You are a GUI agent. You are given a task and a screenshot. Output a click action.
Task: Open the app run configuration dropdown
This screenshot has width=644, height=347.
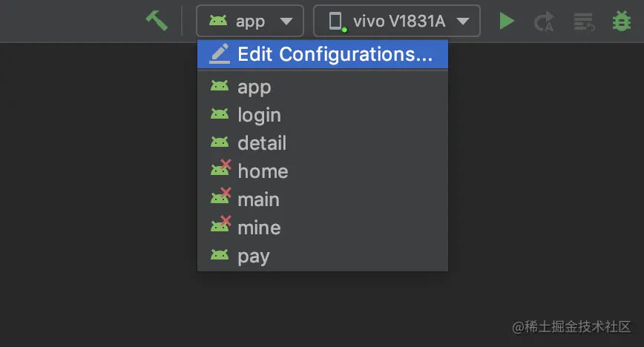coord(250,21)
